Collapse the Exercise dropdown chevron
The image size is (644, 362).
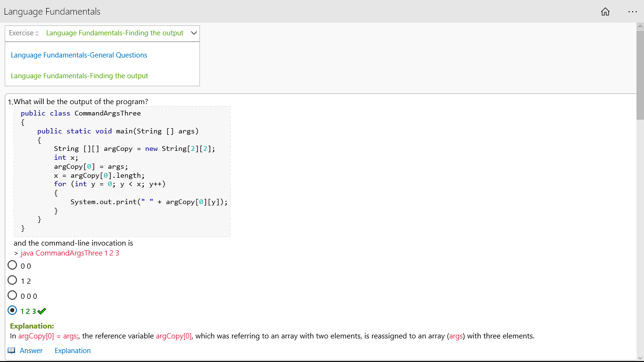(194, 33)
